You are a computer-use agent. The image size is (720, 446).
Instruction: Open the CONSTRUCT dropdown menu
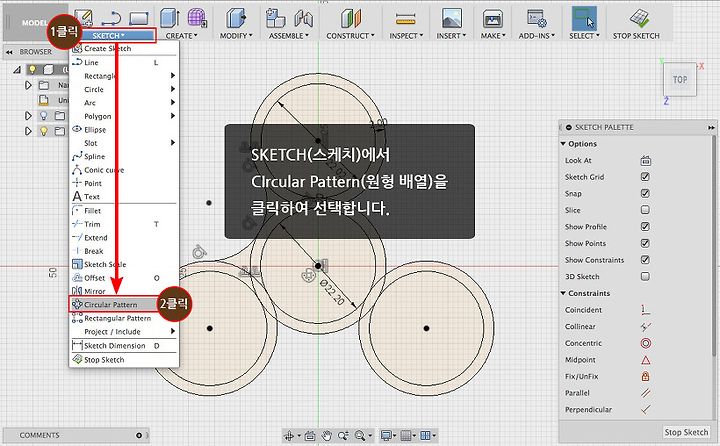(x=350, y=35)
